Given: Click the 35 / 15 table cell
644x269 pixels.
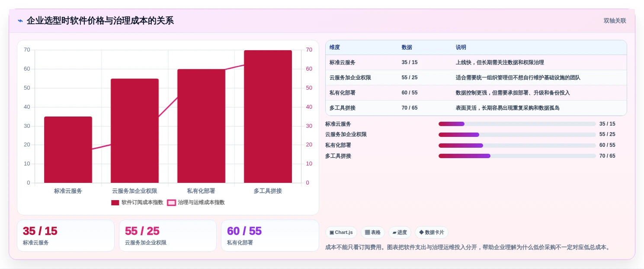Looking at the screenshot, I should tap(410, 62).
